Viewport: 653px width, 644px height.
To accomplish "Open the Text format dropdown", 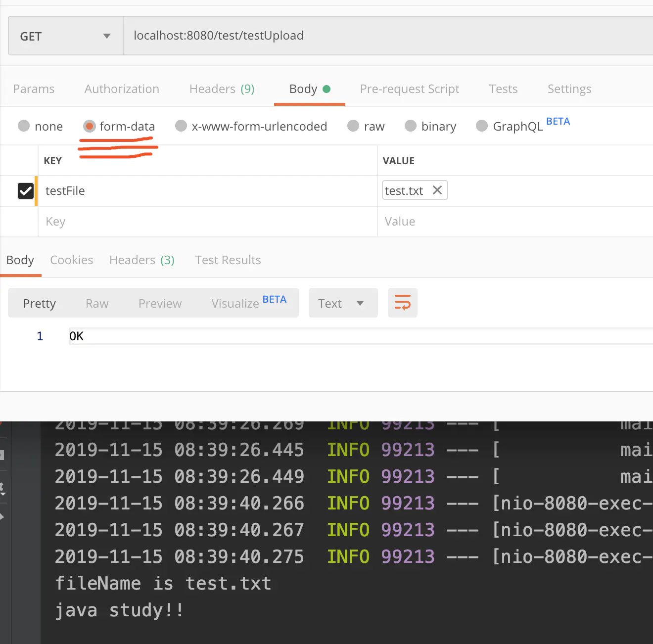I will (x=343, y=303).
